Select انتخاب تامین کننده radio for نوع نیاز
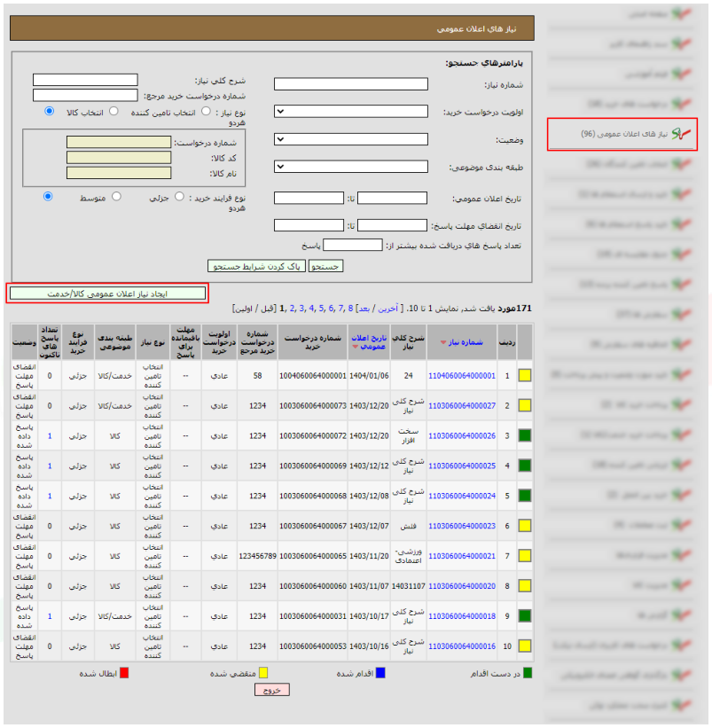Screen dimensions: 712x728 point(206,112)
